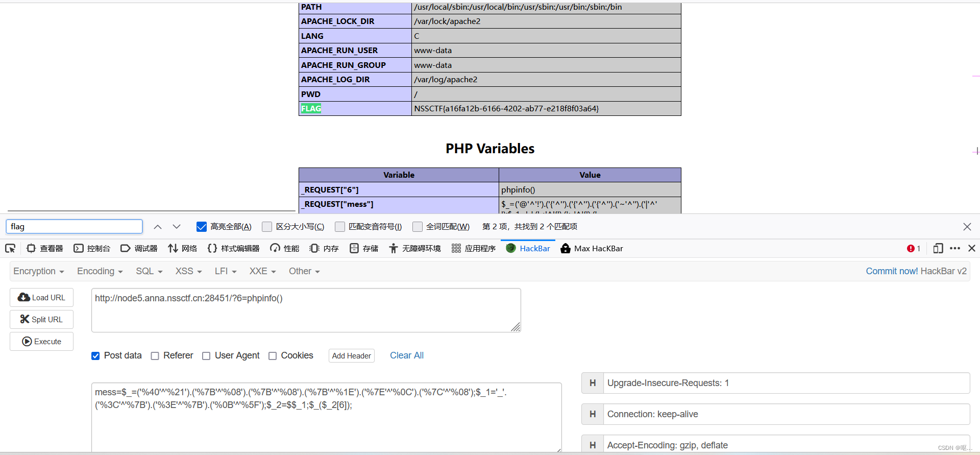Click the Load URL button

pyautogui.click(x=41, y=298)
